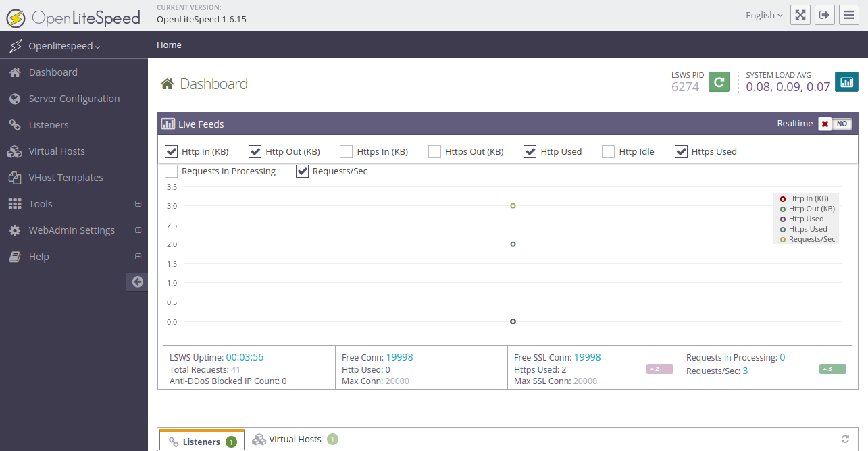Viewport: 868px width, 451px height.
Task: Click the home icon beside Dashboard heading
Action: point(167,84)
